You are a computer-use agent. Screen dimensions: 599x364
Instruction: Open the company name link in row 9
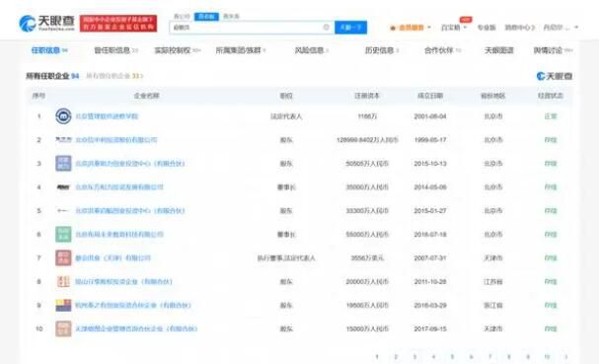click(x=133, y=305)
